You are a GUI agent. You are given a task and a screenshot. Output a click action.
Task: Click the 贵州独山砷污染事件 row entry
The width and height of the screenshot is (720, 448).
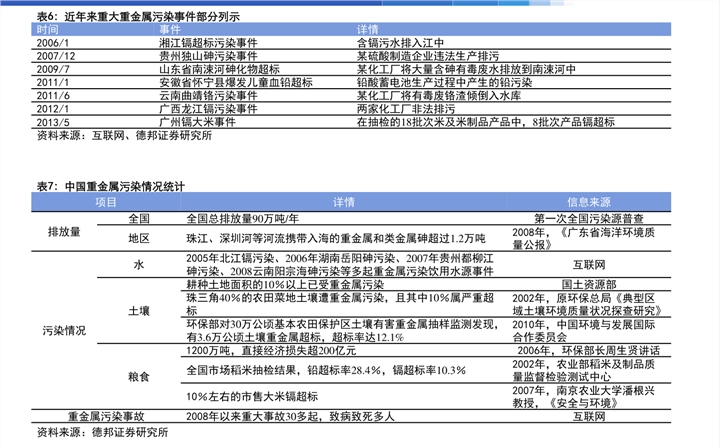208,56
